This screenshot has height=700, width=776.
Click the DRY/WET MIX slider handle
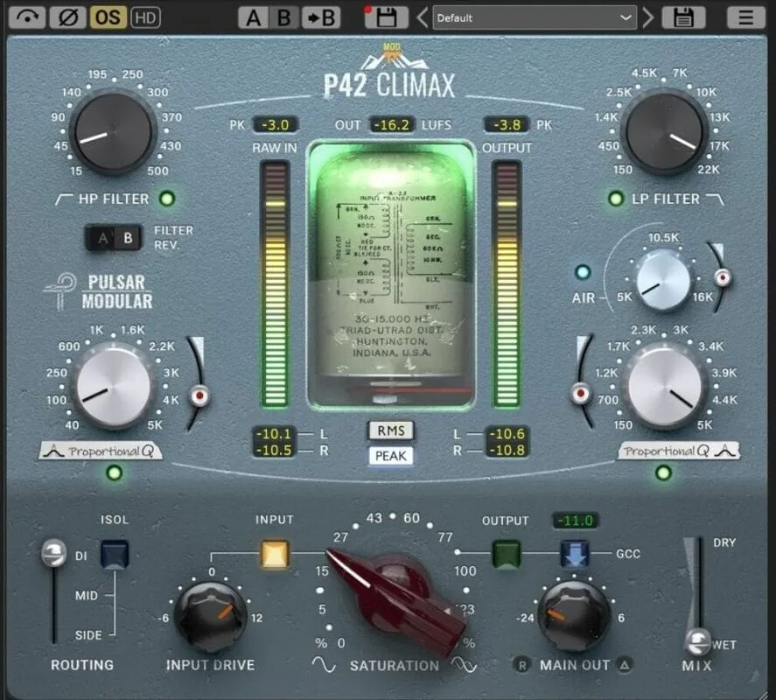coord(697,641)
